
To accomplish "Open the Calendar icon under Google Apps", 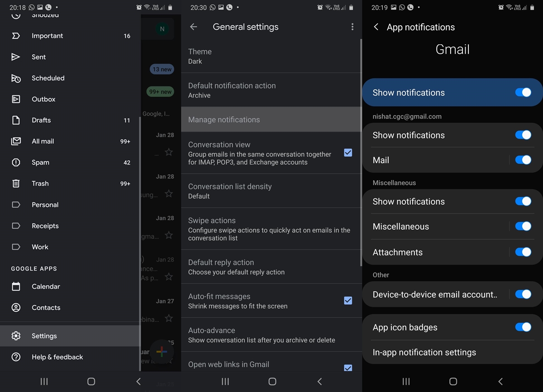I will (x=16, y=287).
